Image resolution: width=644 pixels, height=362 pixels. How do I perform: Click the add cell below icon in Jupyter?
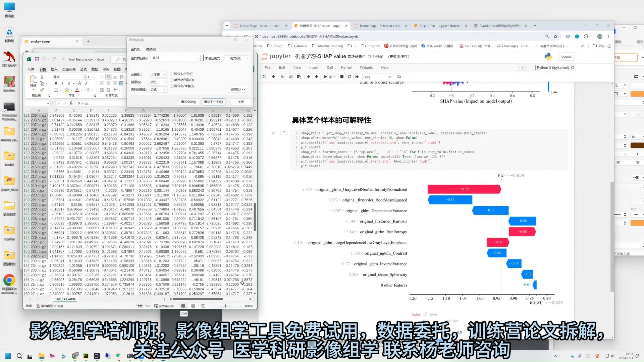274,76
